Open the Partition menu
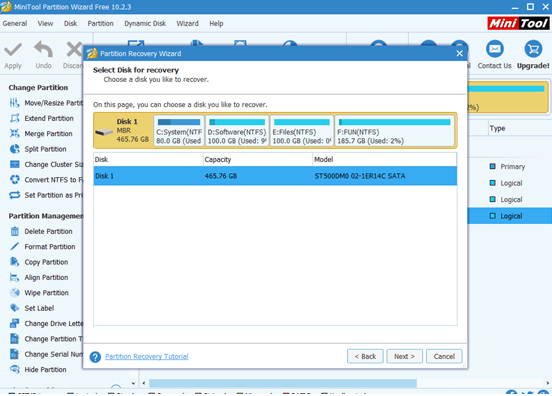The height and width of the screenshot is (396, 552). click(101, 24)
